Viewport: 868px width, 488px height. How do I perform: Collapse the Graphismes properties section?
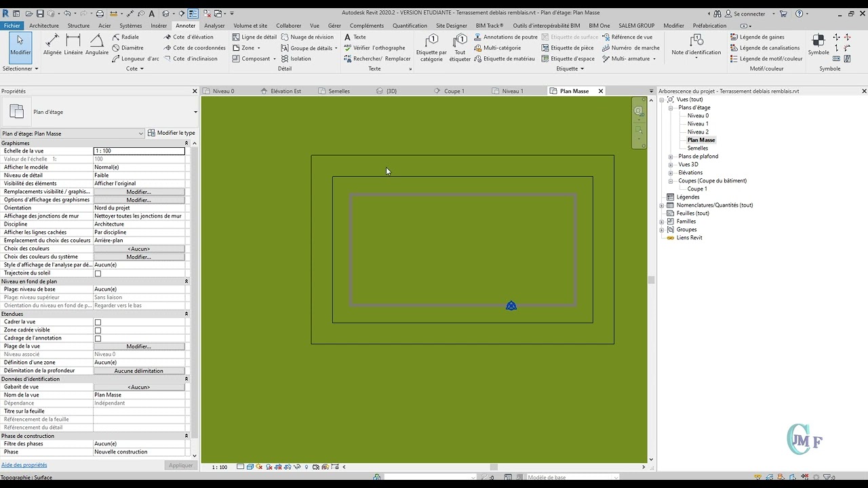click(x=186, y=143)
